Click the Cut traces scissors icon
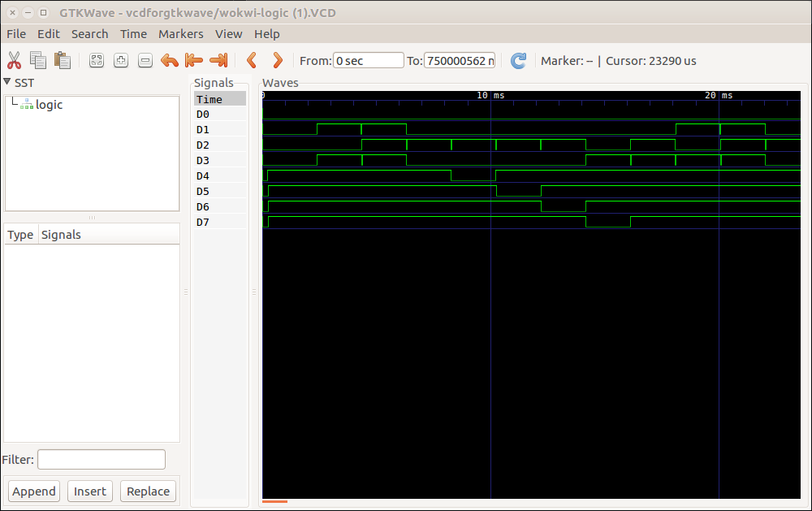This screenshot has height=511, width=812. coord(14,60)
